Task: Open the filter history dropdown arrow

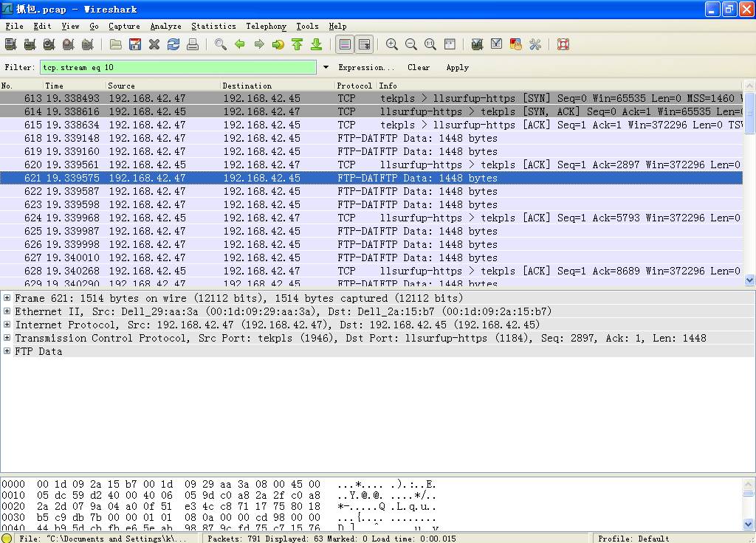Action: [x=326, y=67]
